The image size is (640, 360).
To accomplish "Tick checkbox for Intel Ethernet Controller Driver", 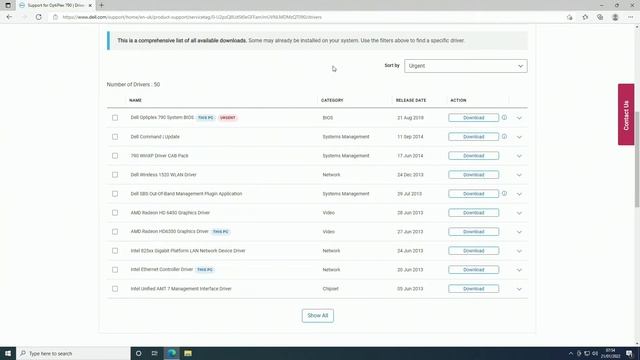I will (x=115, y=270).
